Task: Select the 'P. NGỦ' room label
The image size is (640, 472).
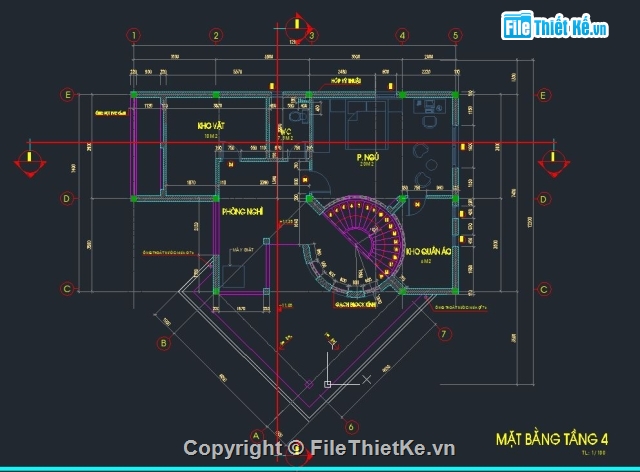Action: 367,157
